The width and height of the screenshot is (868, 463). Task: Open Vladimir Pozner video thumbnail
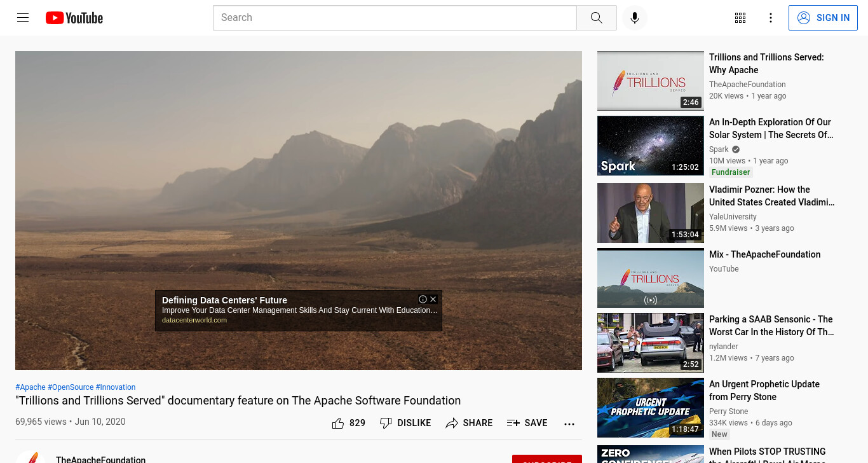coord(650,213)
